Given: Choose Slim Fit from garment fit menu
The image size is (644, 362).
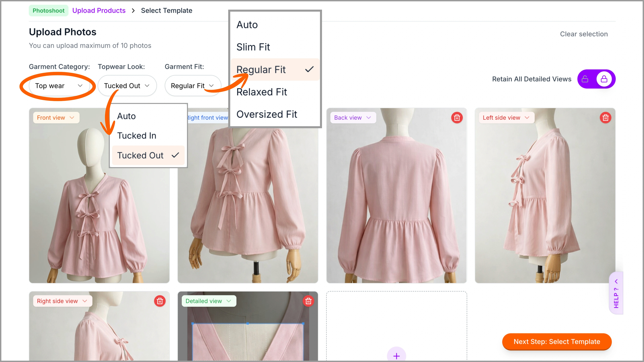Looking at the screenshot, I should (x=253, y=47).
